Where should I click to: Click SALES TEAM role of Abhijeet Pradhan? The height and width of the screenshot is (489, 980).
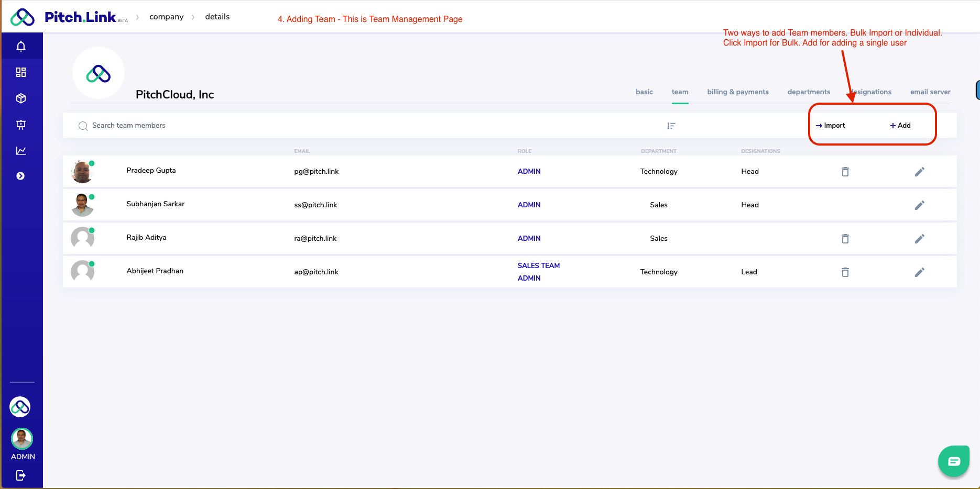[539, 266]
